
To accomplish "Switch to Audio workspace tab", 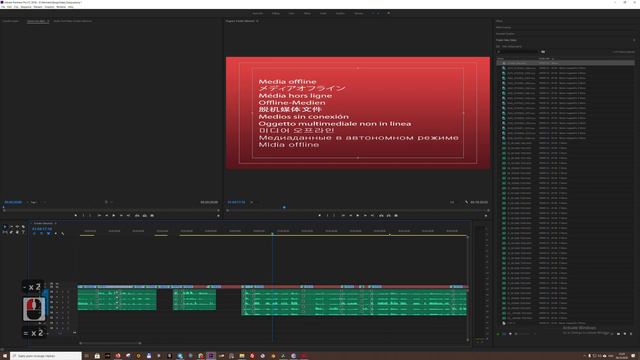I will click(323, 13).
